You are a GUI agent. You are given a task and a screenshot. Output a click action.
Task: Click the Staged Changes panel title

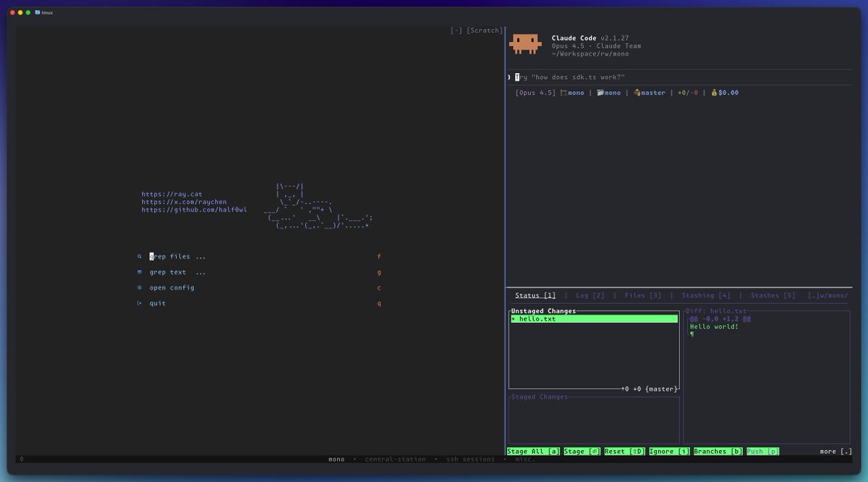pos(540,397)
